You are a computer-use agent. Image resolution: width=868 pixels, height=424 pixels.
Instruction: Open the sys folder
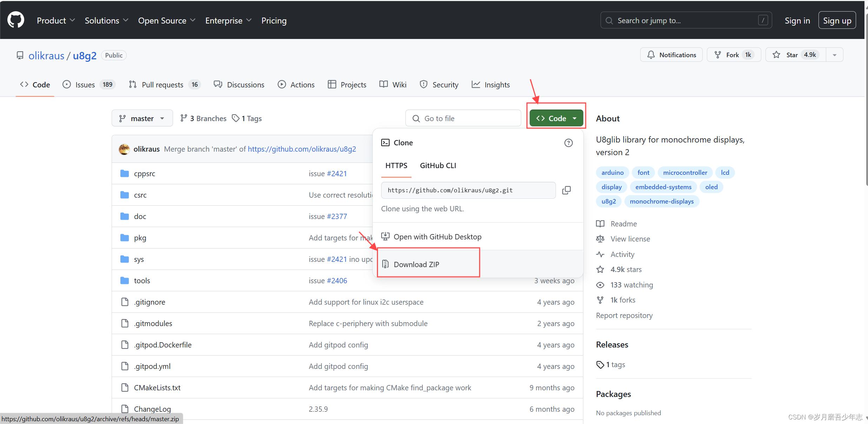click(x=139, y=259)
